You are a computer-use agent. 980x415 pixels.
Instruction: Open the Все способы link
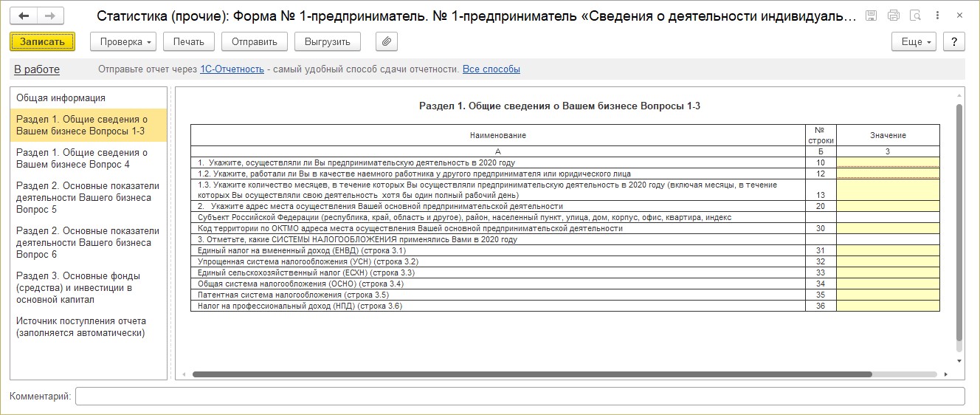point(491,69)
